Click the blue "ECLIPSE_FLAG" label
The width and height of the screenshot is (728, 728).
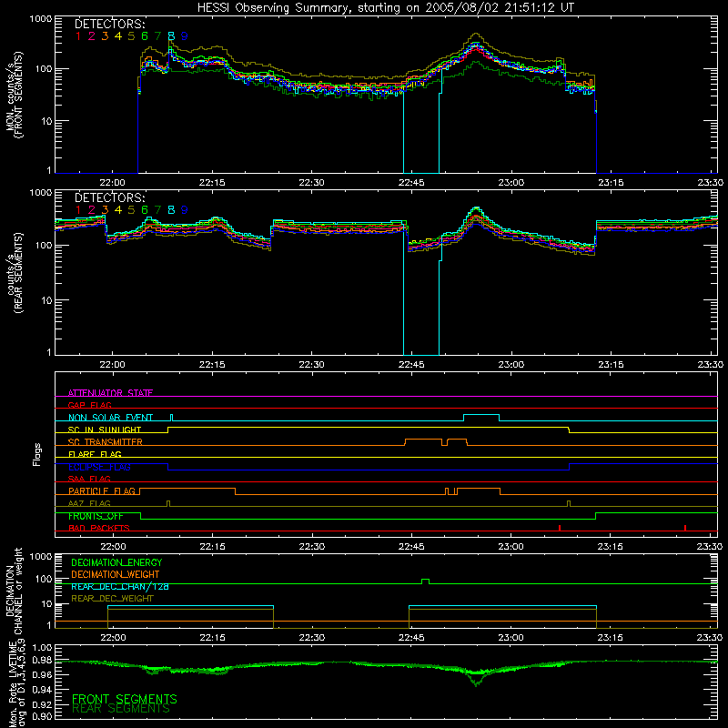[x=99, y=467]
